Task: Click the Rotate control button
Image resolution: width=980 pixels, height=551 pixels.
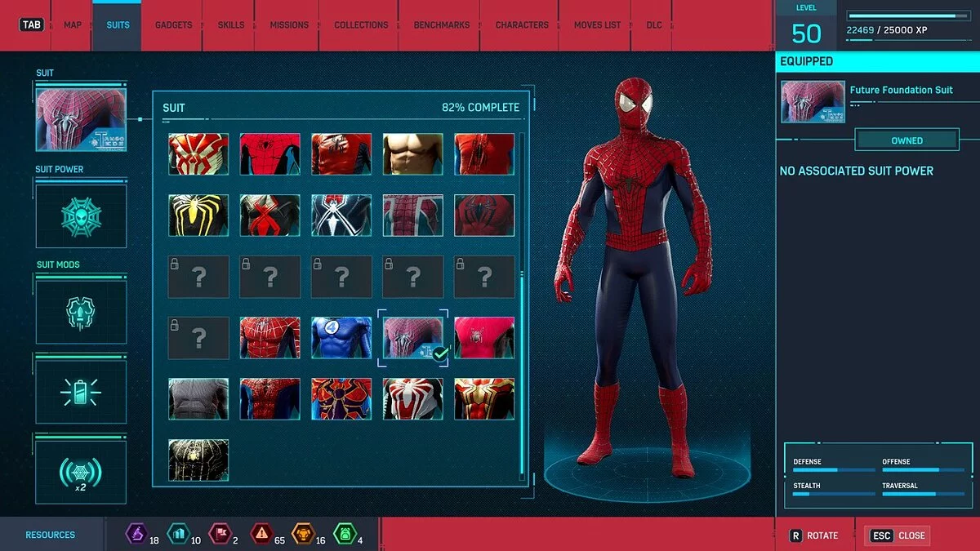Action: pyautogui.click(x=813, y=535)
